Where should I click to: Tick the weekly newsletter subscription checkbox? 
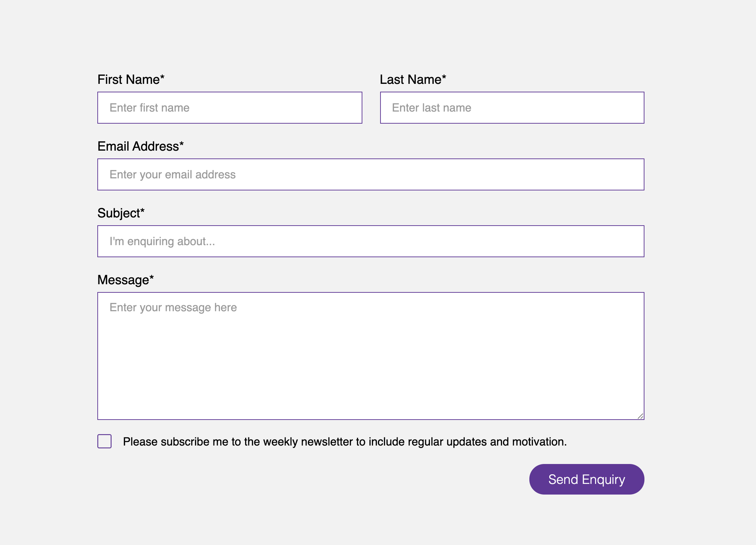pos(104,441)
